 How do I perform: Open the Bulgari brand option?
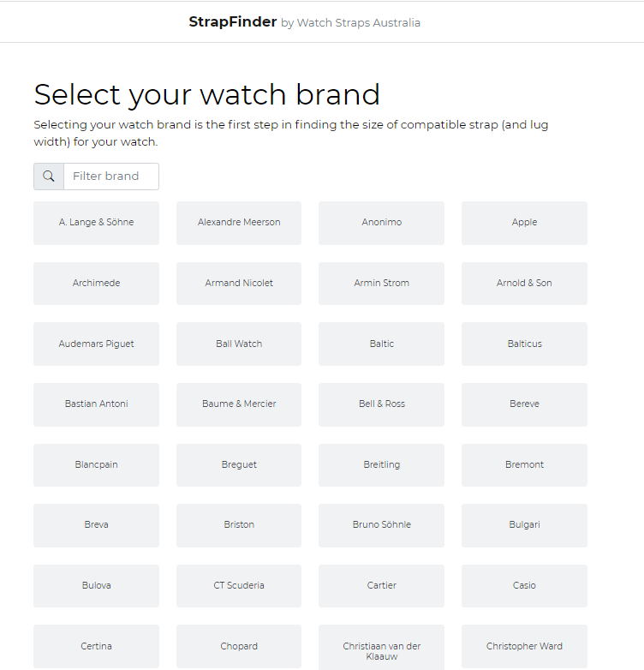pos(524,524)
